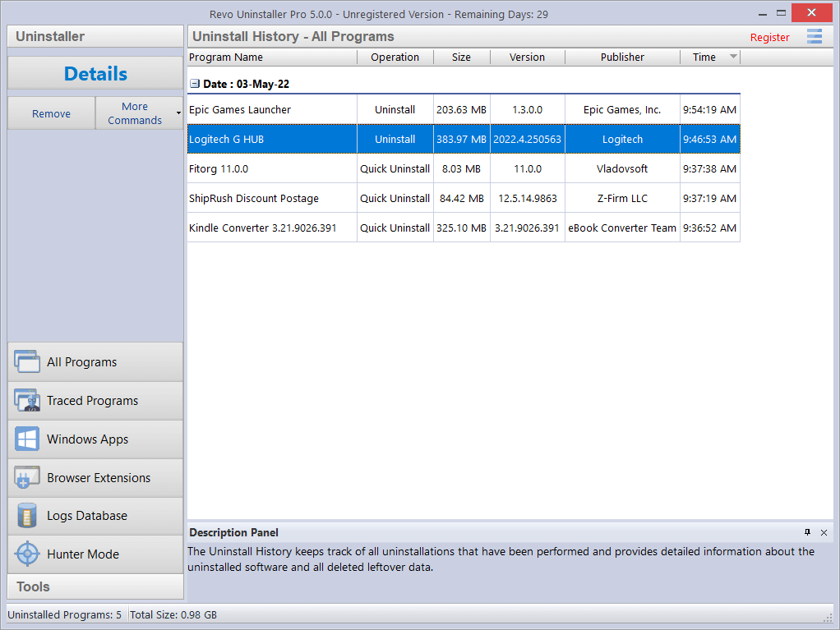Click the Time column sort arrow

pyautogui.click(x=733, y=57)
